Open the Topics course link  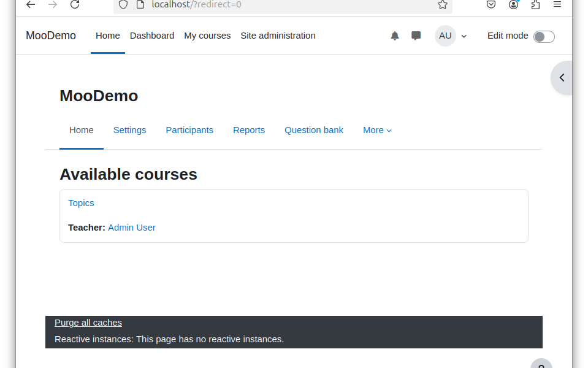pyautogui.click(x=81, y=203)
